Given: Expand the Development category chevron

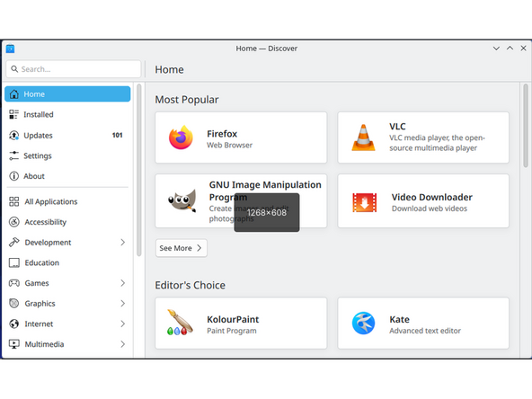Looking at the screenshot, I should (123, 243).
